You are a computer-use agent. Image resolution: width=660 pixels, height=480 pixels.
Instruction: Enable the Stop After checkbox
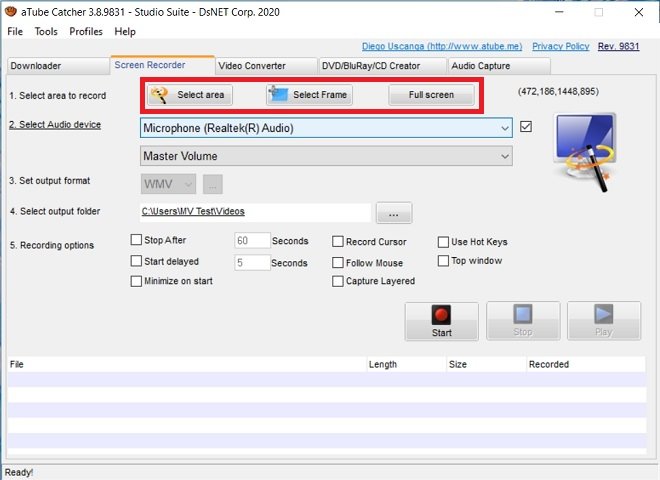(136, 240)
